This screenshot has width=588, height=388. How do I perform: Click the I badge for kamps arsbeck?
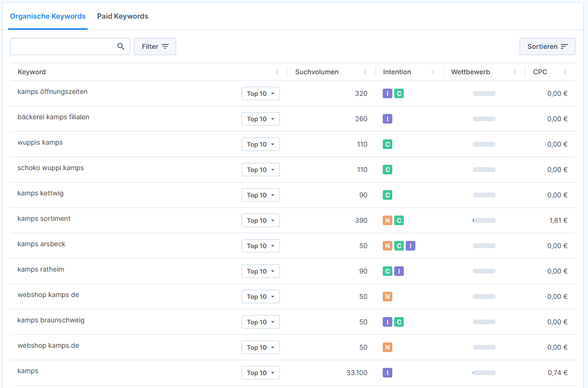(410, 246)
